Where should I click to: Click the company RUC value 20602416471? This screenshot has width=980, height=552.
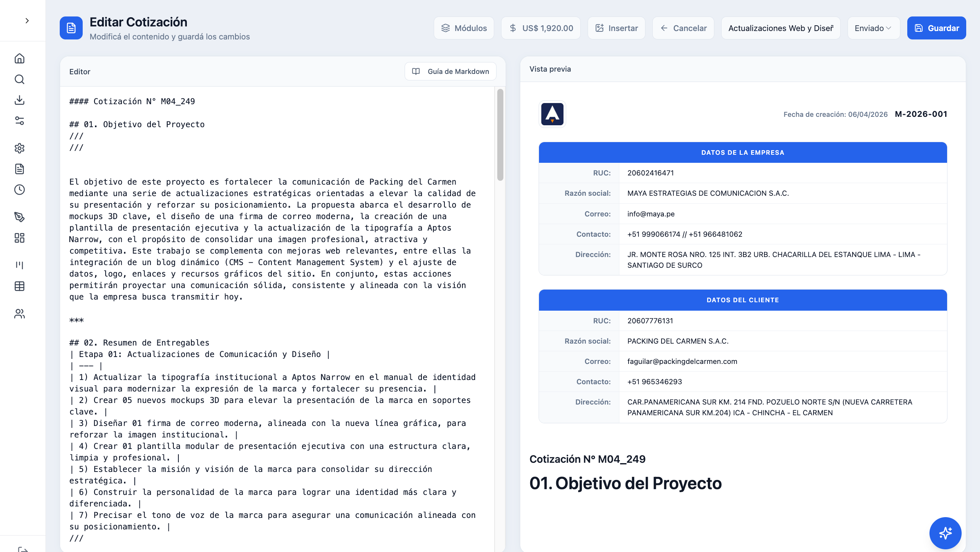point(650,173)
